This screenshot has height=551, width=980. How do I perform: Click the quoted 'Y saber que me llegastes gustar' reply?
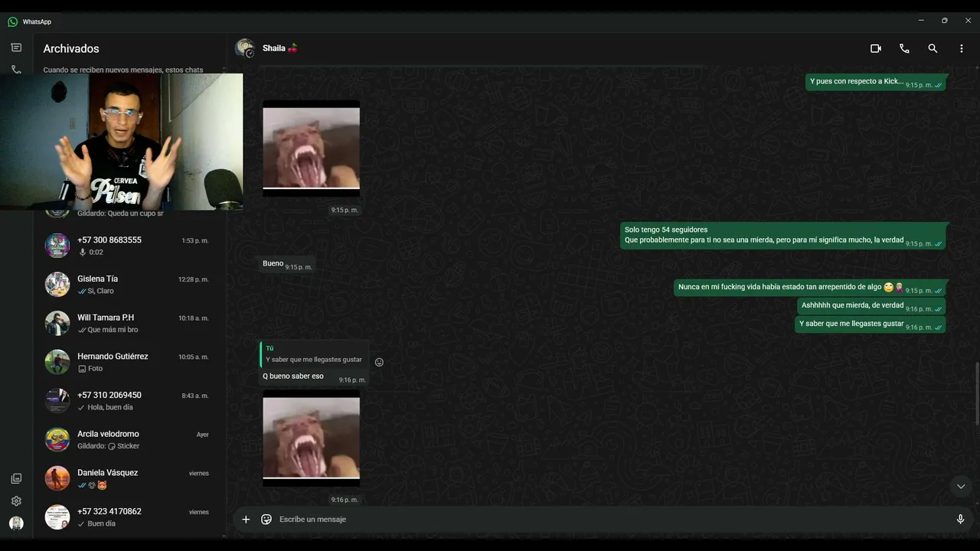click(314, 355)
